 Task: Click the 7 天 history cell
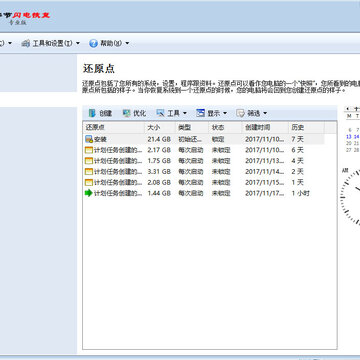[298, 139]
